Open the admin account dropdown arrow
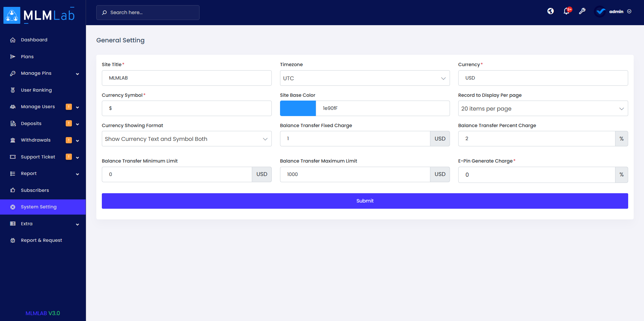644x321 pixels. click(x=629, y=11)
